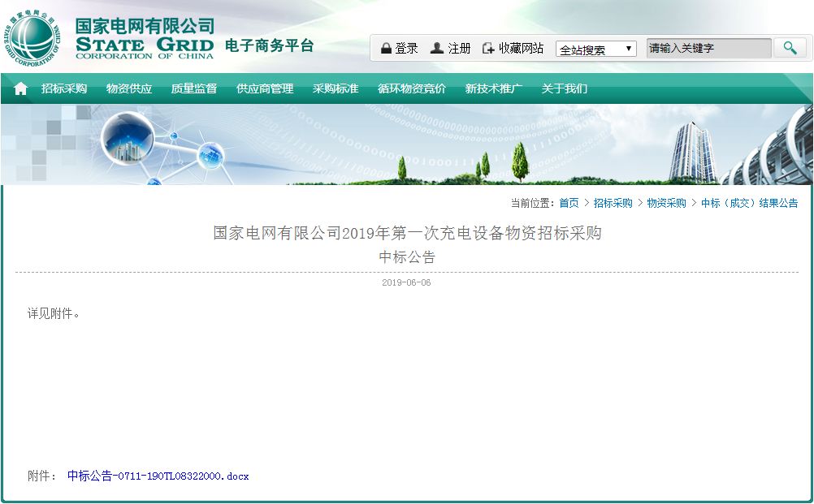This screenshot has height=504, width=814.
Task: Click the State Grid globe logo
Action: [x=32, y=37]
